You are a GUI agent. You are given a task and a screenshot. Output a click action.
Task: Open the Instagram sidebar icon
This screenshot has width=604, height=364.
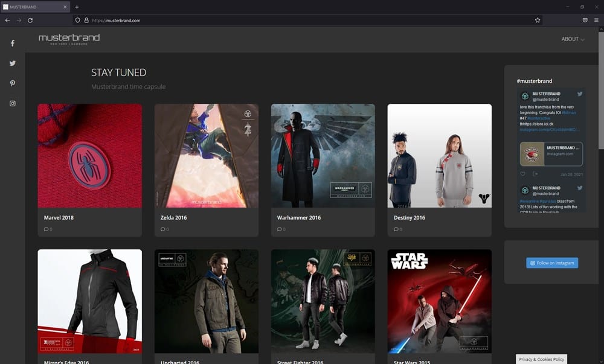12,103
